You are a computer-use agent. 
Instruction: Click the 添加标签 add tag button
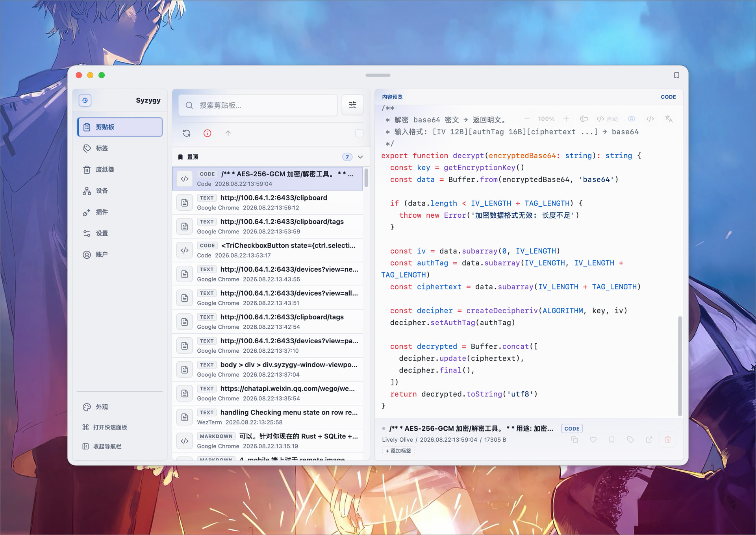click(398, 451)
